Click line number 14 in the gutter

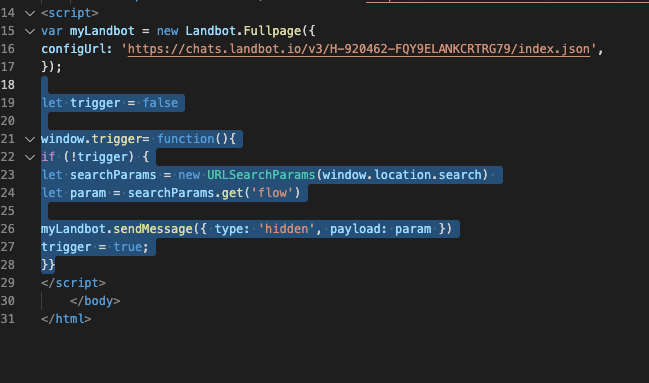pyautogui.click(x=8, y=13)
